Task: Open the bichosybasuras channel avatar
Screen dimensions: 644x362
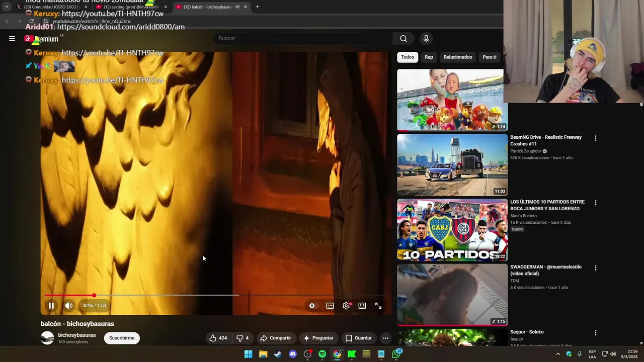Action: [47, 338]
